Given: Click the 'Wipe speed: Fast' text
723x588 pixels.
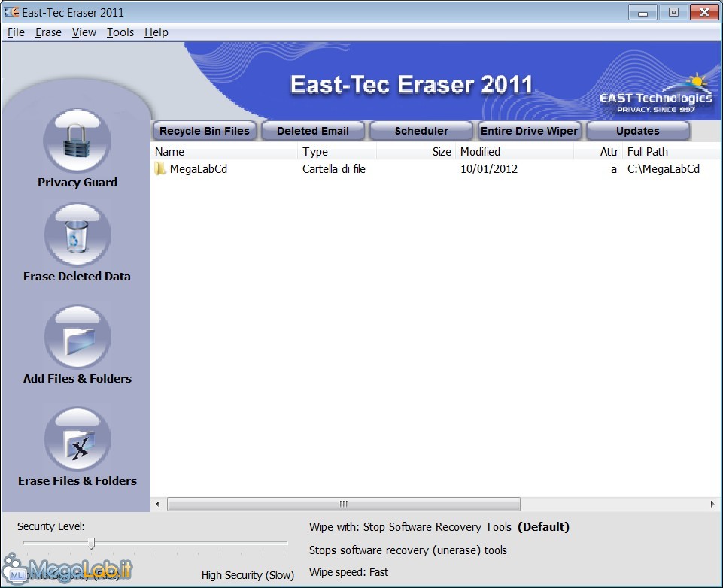Looking at the screenshot, I should tap(348, 572).
